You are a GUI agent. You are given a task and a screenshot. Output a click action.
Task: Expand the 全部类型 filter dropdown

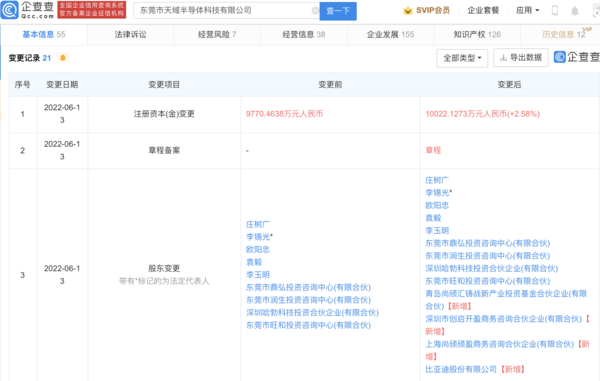point(462,58)
